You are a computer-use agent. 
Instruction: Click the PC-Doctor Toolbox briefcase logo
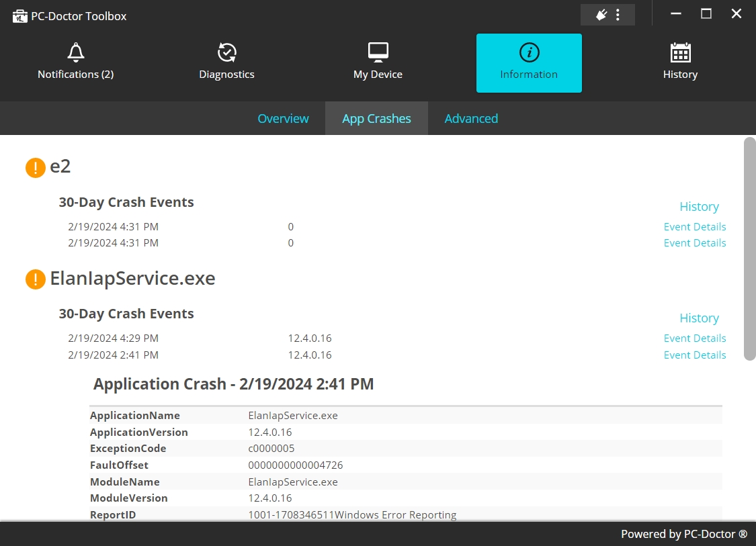[19, 16]
